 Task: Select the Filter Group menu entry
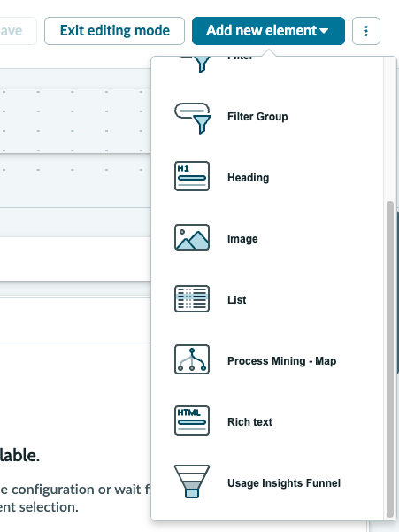(x=267, y=117)
